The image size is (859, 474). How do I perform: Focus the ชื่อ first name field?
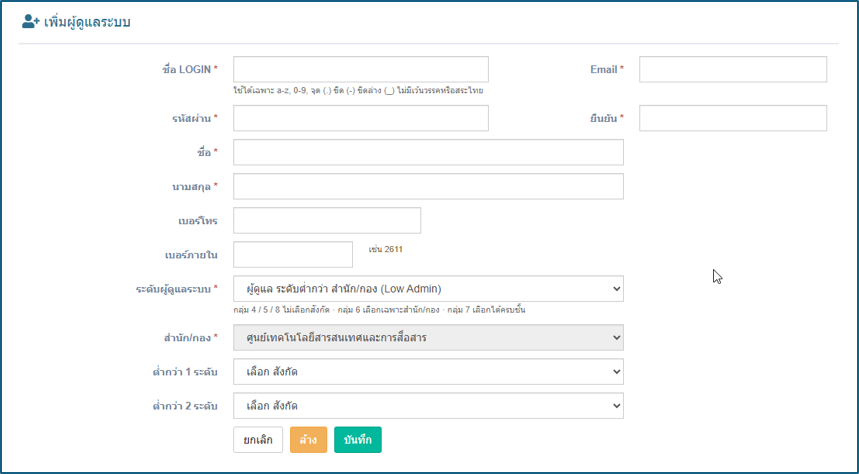(428, 152)
